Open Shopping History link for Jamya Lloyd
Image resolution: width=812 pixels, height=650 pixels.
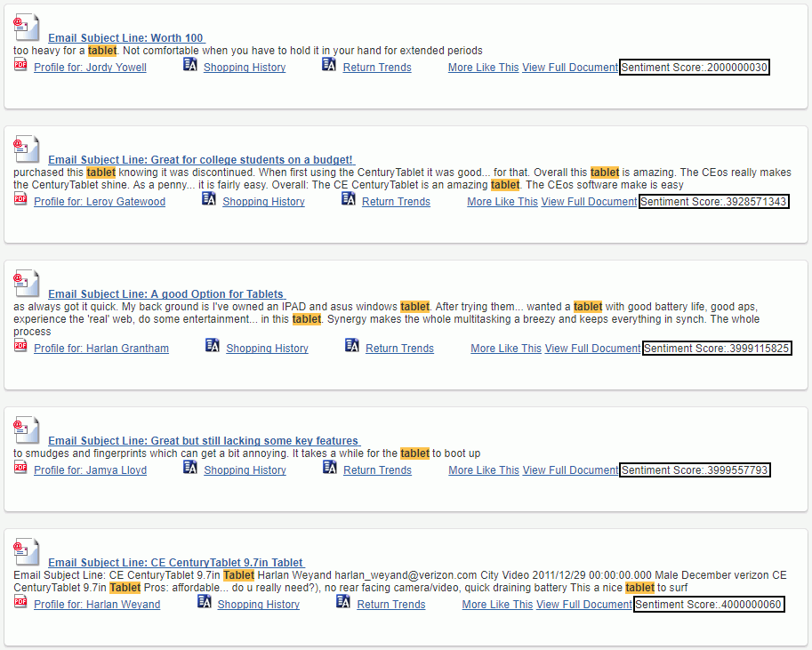245,469
